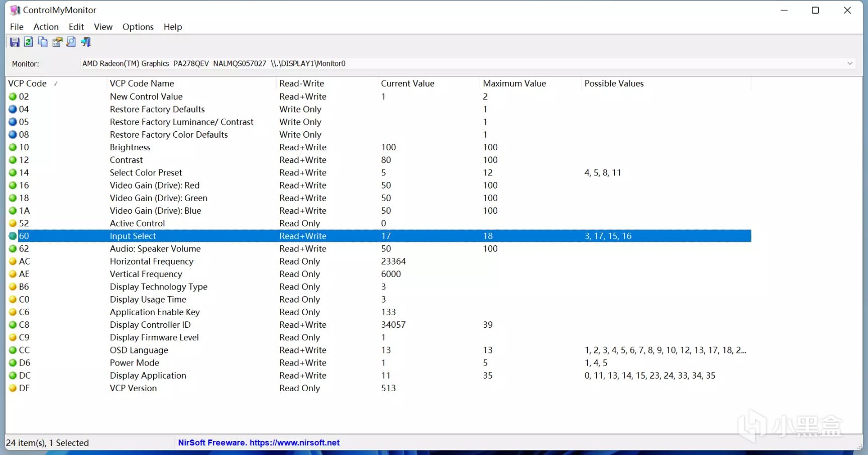
Task: Sort by Current Value column header
Action: pos(407,83)
